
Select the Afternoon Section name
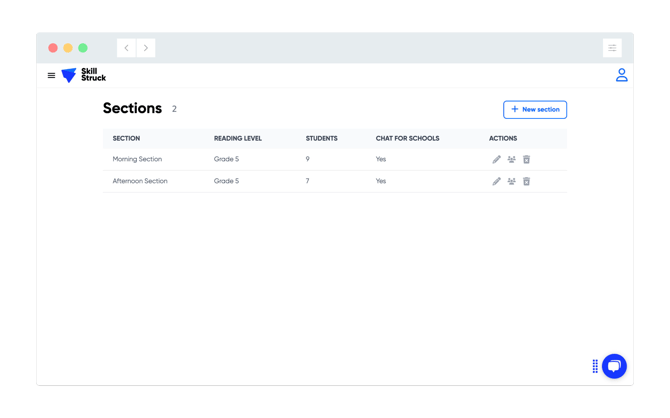(x=140, y=181)
